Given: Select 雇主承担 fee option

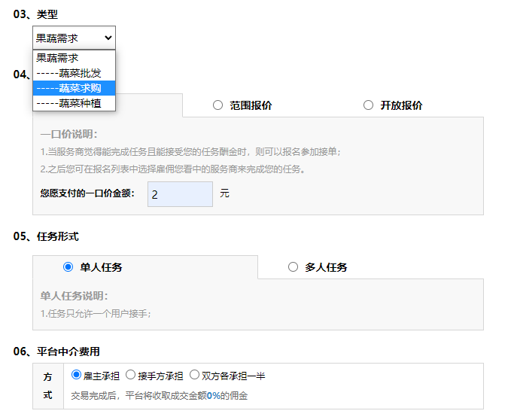Looking at the screenshot, I should pyautogui.click(x=76, y=375).
